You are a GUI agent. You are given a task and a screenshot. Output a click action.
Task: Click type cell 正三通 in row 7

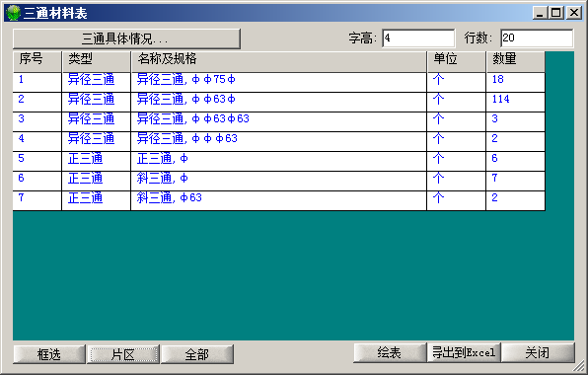tap(96, 200)
